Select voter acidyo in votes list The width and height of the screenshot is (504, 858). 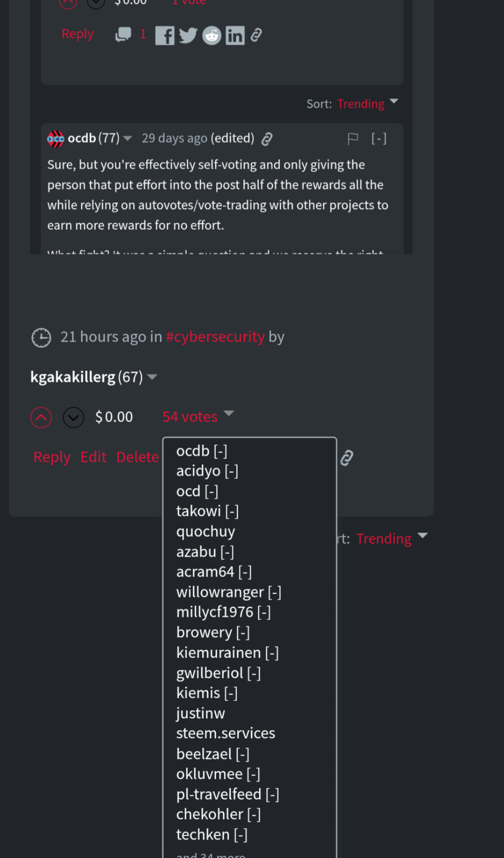[198, 471]
